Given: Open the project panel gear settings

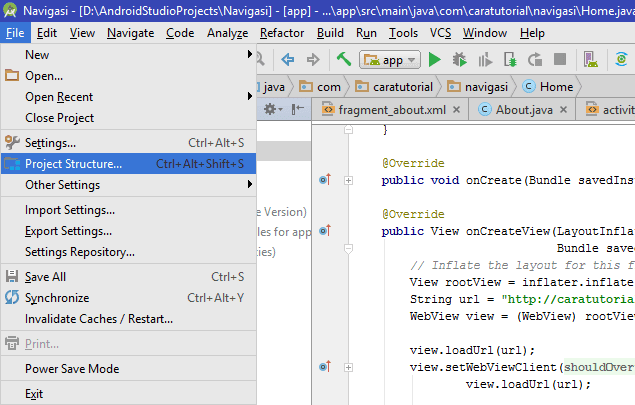Looking at the screenshot, I should point(273,109).
